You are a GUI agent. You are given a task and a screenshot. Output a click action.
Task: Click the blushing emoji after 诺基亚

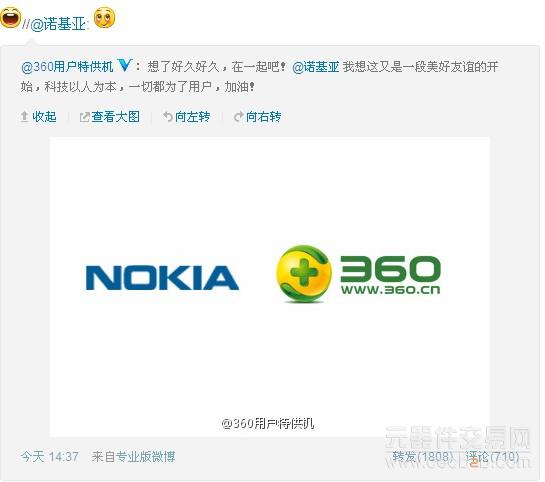coord(104,18)
